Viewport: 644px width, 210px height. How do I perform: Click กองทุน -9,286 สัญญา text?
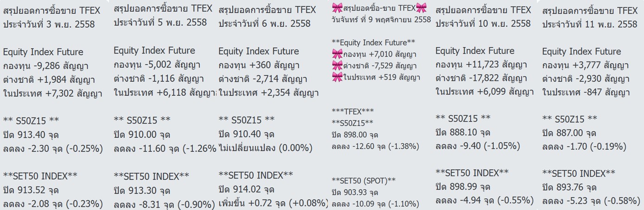(46, 66)
